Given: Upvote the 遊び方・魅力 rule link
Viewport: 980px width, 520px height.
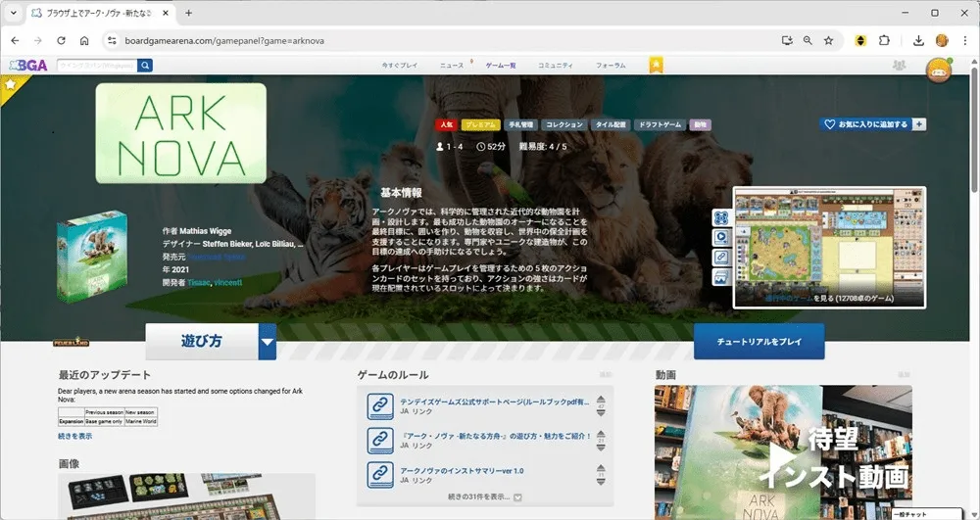Looking at the screenshot, I should (x=601, y=434).
